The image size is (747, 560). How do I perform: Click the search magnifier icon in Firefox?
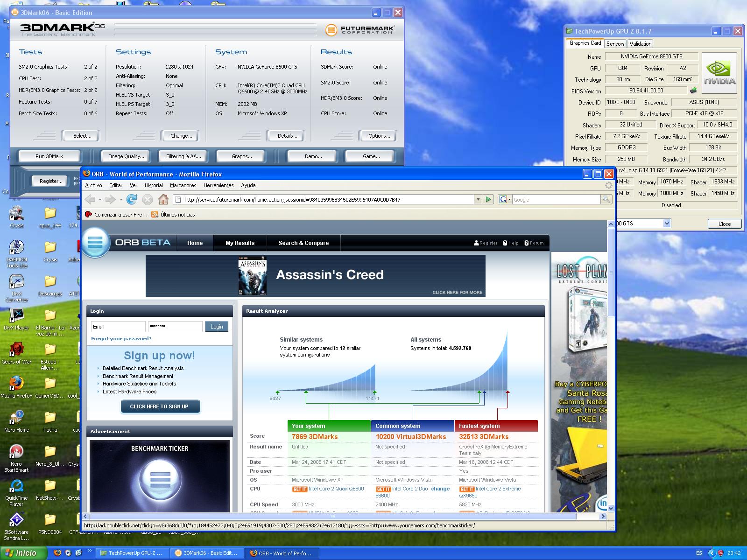(x=606, y=199)
